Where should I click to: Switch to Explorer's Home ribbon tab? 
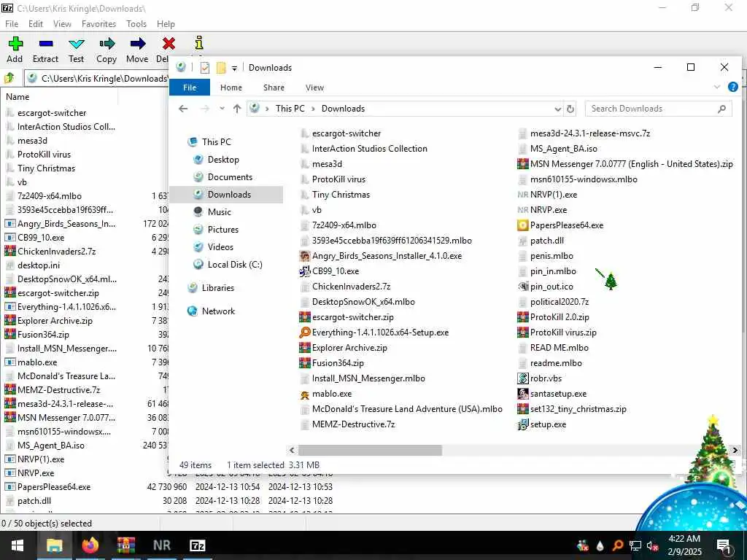[231, 87]
